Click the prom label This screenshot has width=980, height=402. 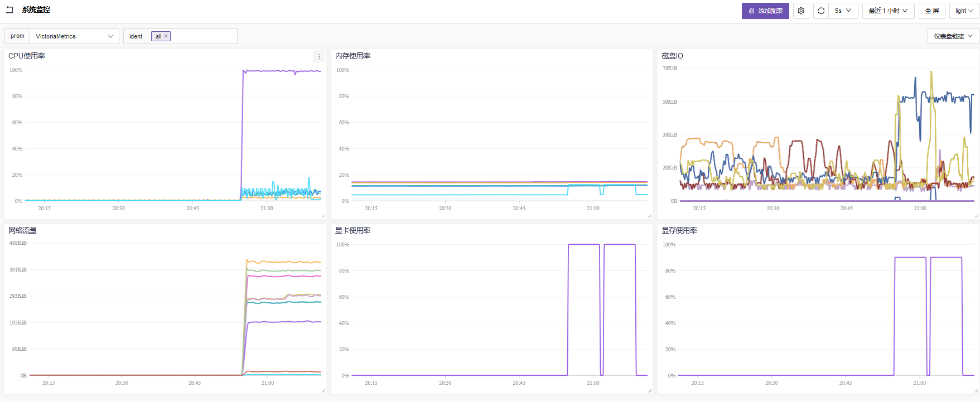[17, 36]
